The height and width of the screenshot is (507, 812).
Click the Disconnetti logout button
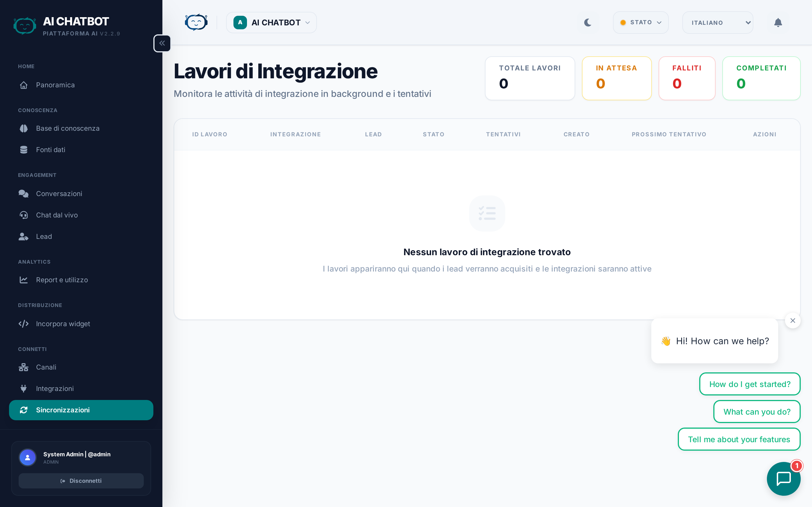point(81,481)
